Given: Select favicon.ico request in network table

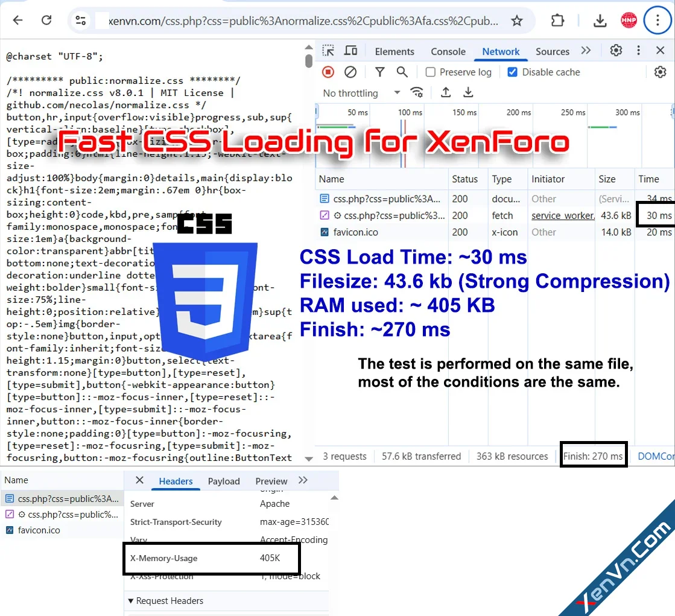Looking at the screenshot, I should tap(495, 232).
